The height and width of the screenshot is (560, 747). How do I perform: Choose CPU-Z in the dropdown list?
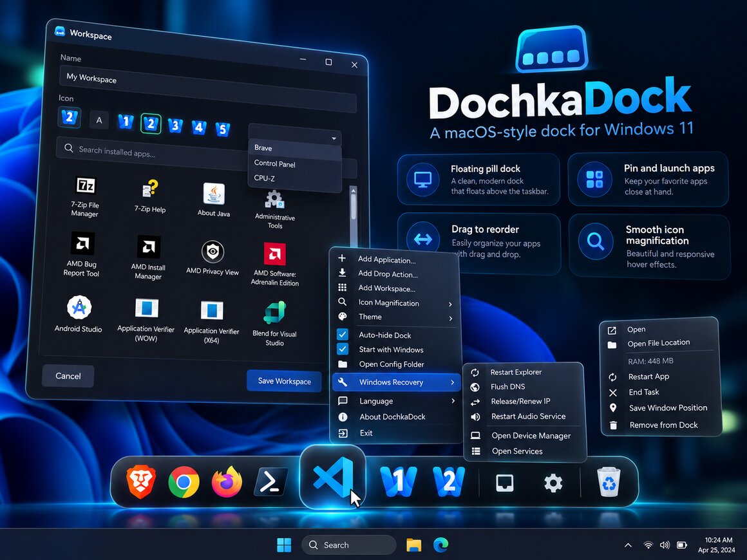pos(295,178)
